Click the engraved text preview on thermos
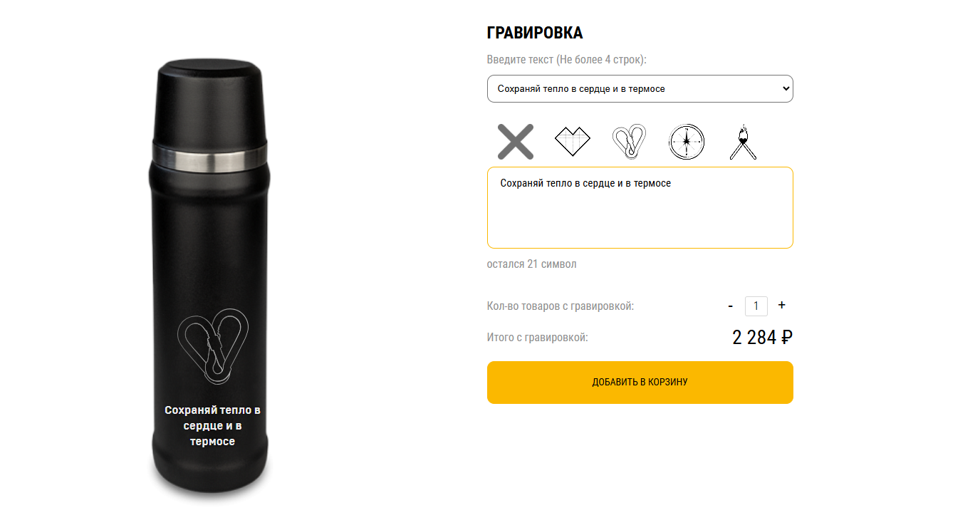 [x=212, y=426]
